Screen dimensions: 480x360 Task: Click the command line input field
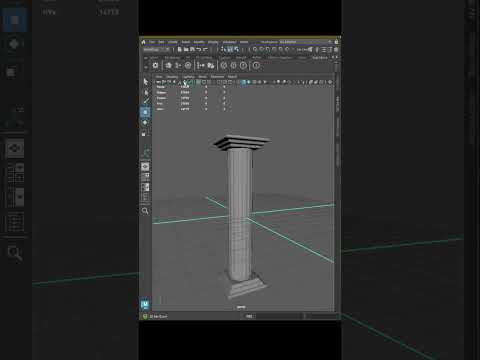(279, 316)
